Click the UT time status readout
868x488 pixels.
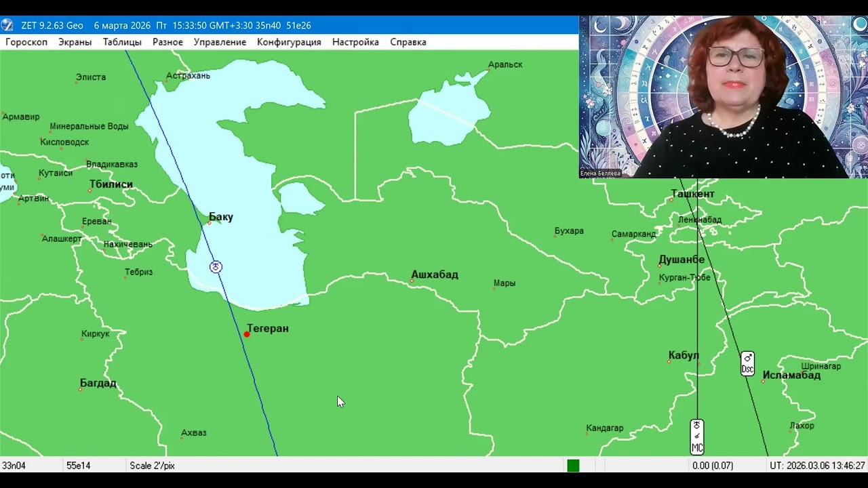click(817, 466)
